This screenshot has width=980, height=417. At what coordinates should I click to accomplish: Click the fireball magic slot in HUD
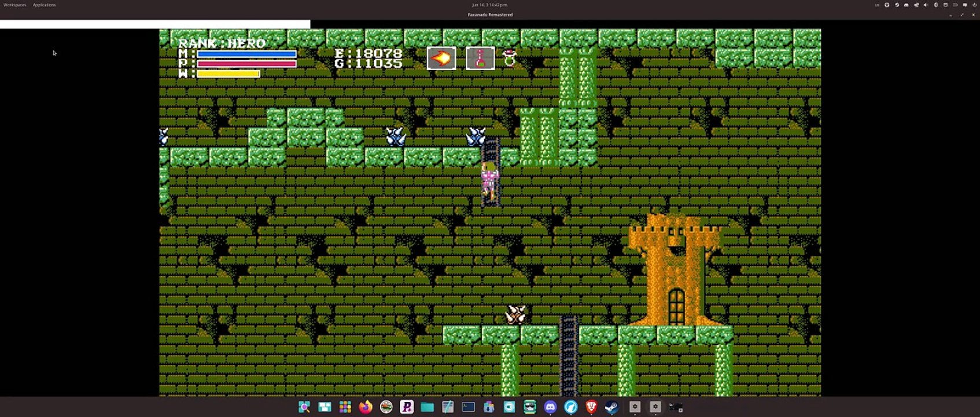(x=441, y=58)
